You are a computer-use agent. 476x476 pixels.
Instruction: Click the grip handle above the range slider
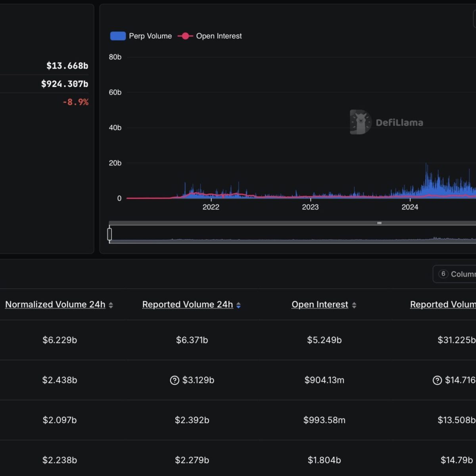point(379,223)
